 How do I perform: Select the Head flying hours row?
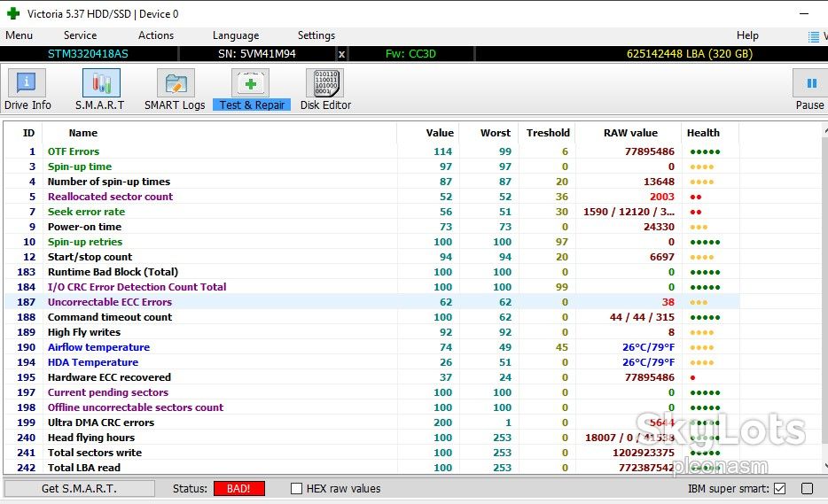tap(371, 438)
